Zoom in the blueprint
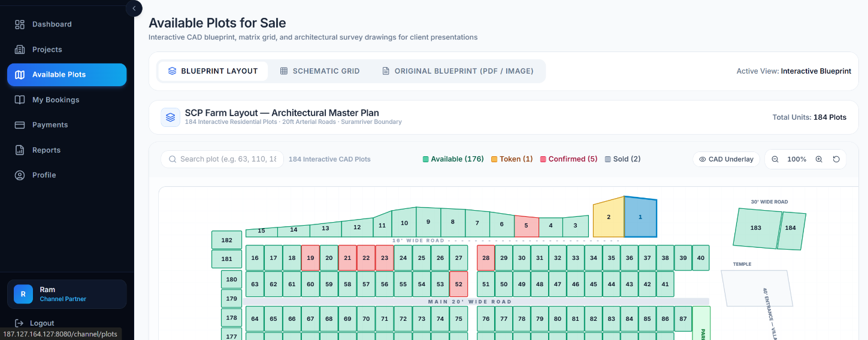This screenshot has height=340, width=868. point(819,159)
